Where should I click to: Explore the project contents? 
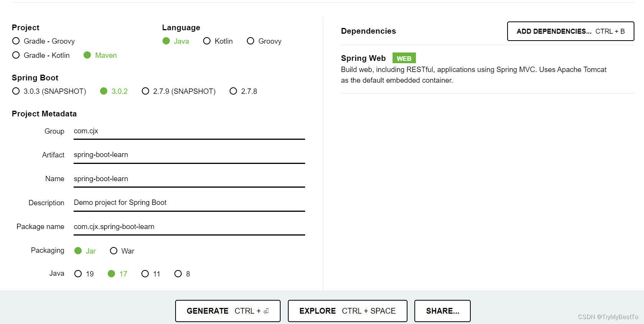(347, 311)
